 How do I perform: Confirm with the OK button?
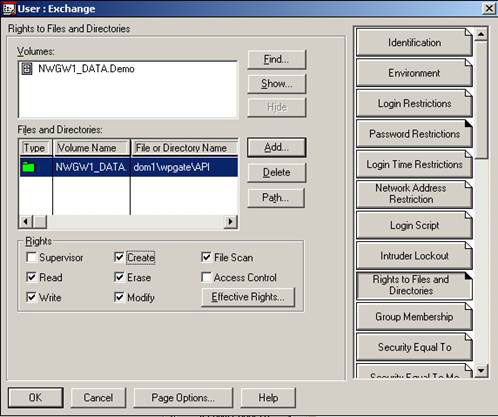(36, 397)
